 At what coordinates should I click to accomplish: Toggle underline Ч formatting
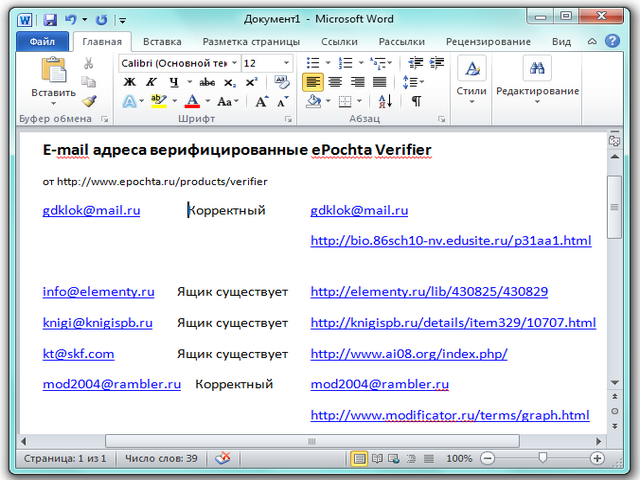coord(174,82)
